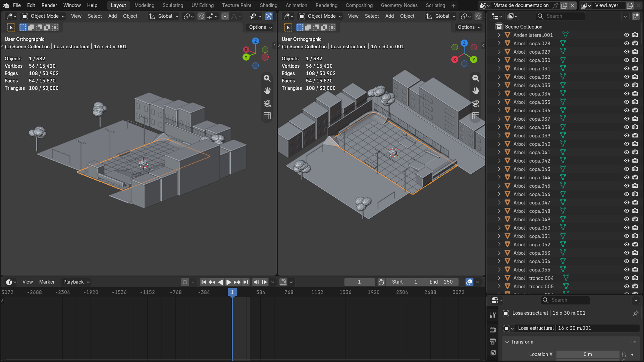Open Global orientation dropdown in right viewport
This screenshot has width=644, height=362.
coord(440,16)
